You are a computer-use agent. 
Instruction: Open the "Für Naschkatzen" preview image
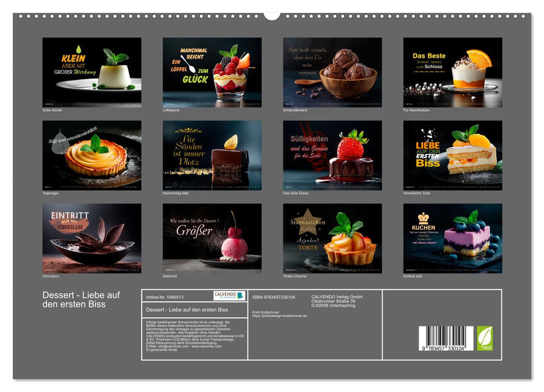453,70
